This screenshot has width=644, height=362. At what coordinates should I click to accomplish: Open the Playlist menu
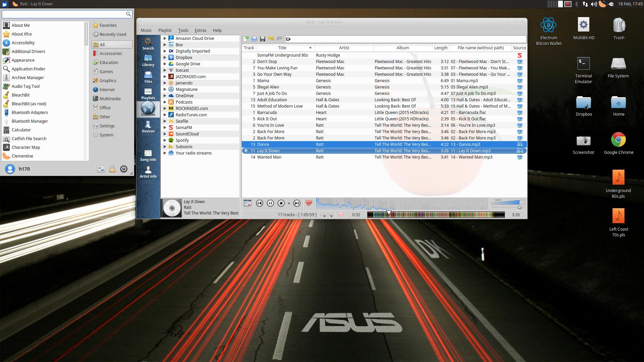tap(165, 30)
